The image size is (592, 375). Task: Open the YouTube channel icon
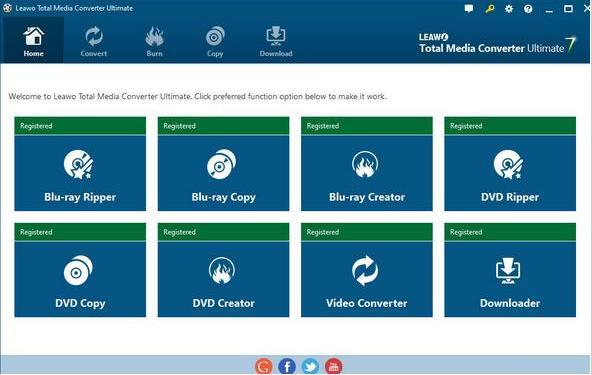[333, 366]
